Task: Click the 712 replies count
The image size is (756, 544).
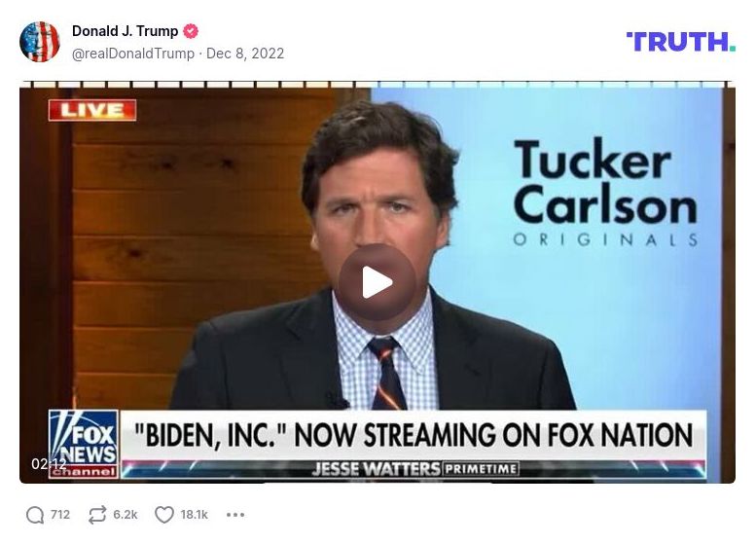Action: pyautogui.click(x=60, y=515)
